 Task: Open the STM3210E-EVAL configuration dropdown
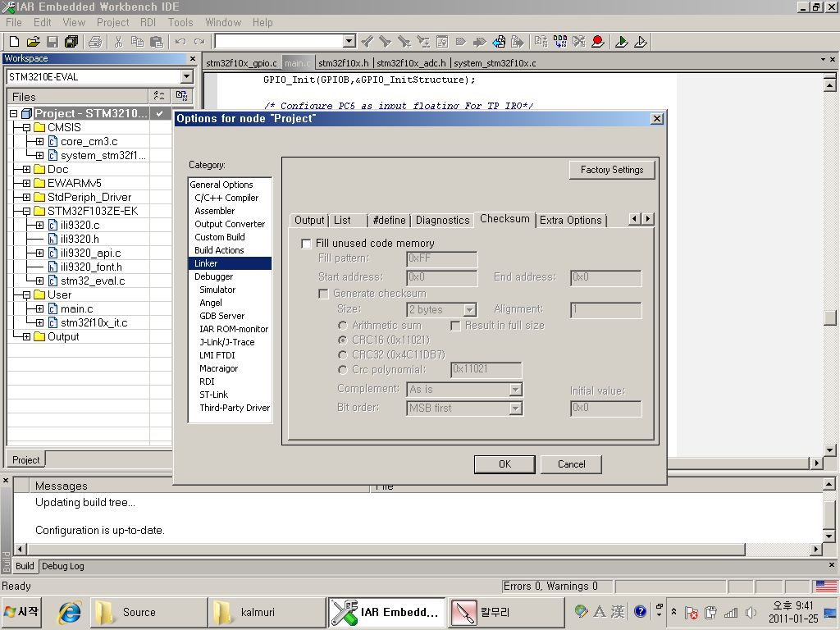186,76
